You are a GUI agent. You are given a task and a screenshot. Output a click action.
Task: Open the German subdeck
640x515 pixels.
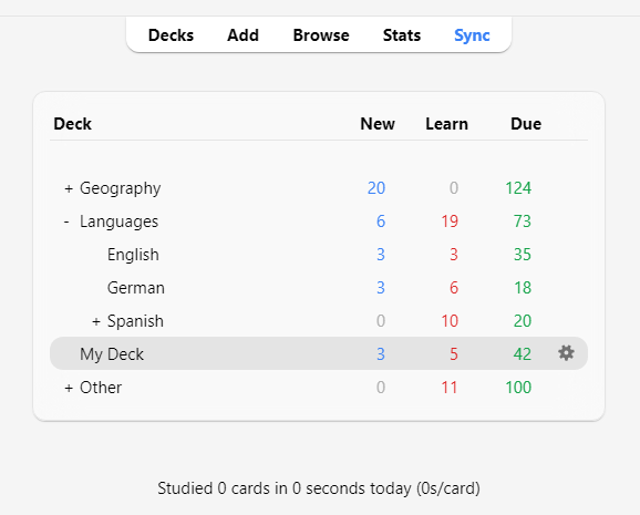(136, 288)
